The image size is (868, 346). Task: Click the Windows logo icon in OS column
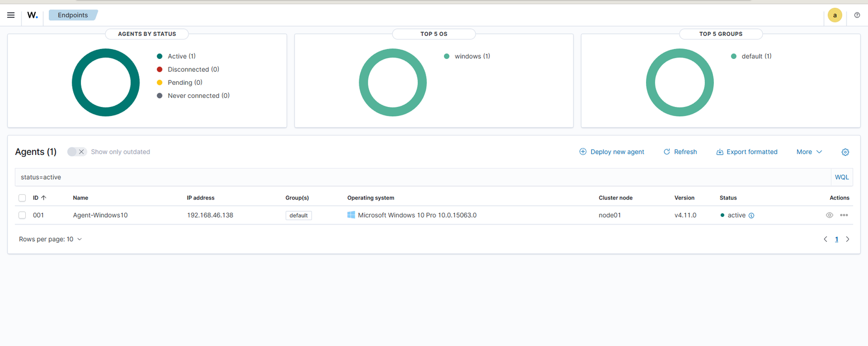point(351,215)
